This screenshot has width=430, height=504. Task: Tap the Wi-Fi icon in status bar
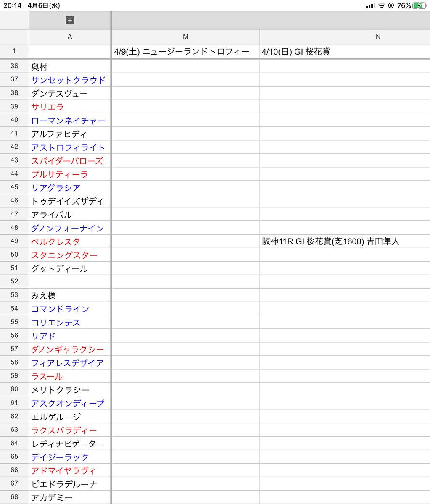pyautogui.click(x=382, y=5)
